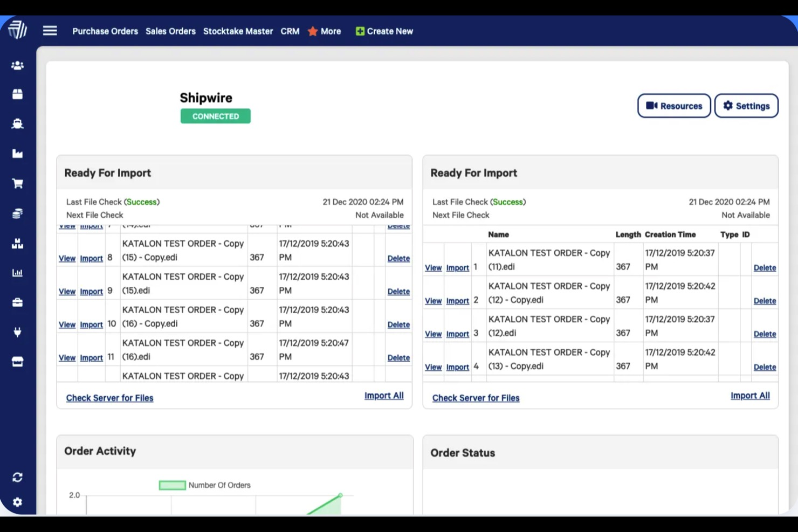Open the Customers panel from the sidebar
The height and width of the screenshot is (532, 798).
tap(17, 65)
